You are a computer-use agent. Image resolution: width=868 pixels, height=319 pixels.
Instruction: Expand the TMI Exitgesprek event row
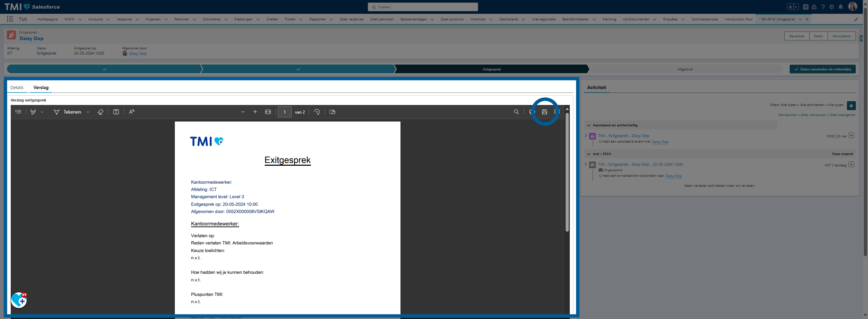pyautogui.click(x=586, y=136)
